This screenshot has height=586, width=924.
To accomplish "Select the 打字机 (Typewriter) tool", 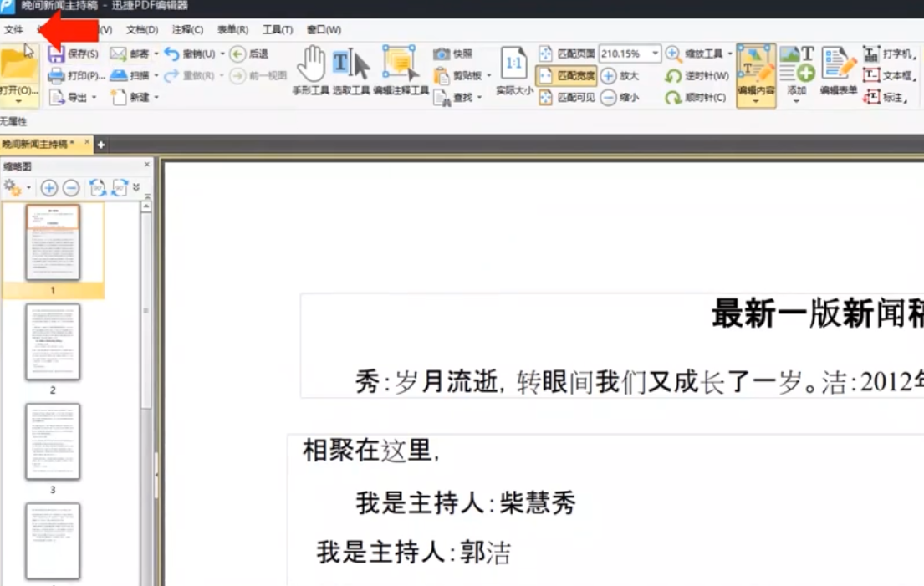I will pyautogui.click(x=891, y=54).
